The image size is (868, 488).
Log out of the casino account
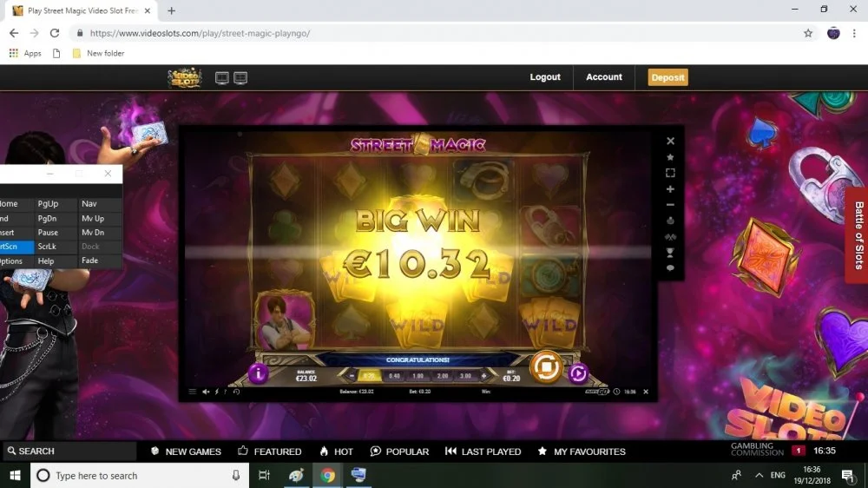(545, 77)
